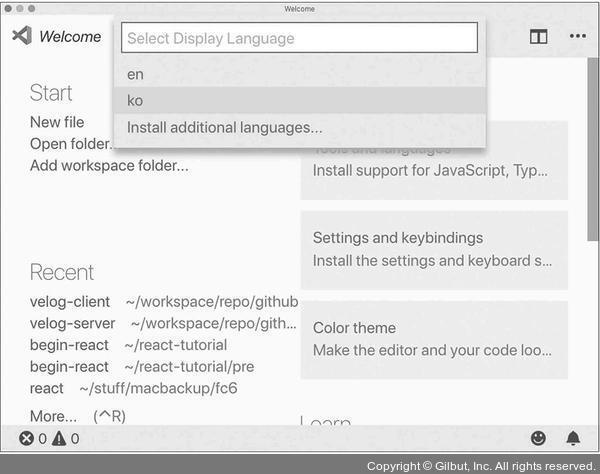Open the more actions ellipsis menu
Screen dimensions: 600x474
tap(577, 36)
